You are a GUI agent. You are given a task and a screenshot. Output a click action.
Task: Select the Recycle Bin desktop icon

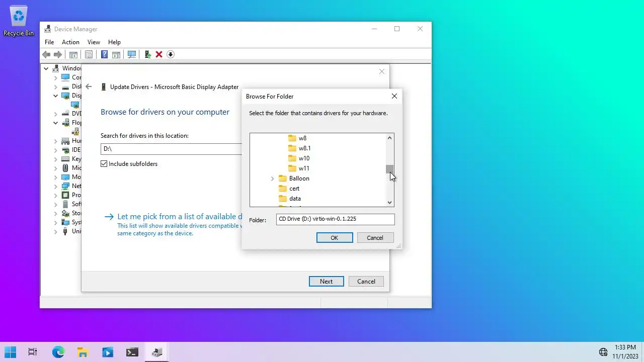[x=19, y=21]
